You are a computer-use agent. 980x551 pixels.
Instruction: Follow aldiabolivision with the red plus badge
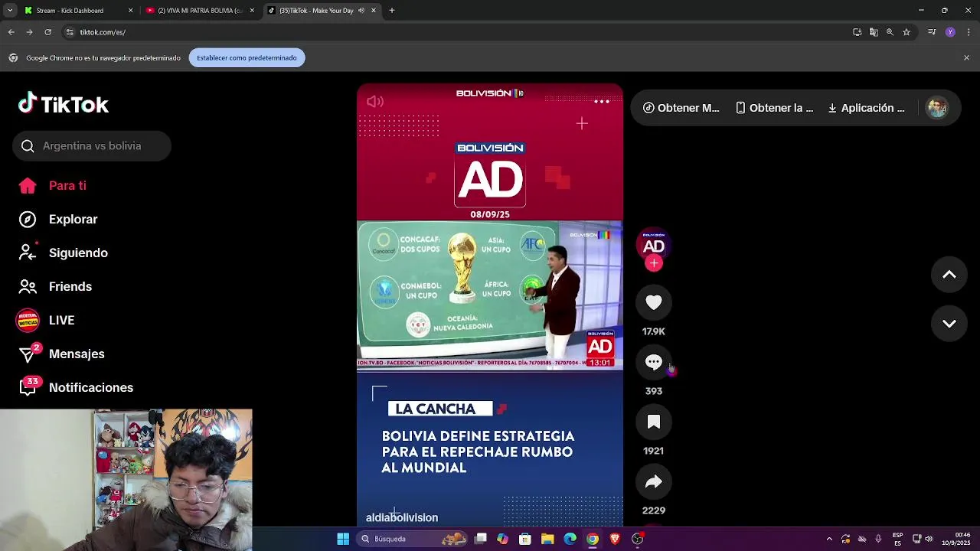pos(653,263)
